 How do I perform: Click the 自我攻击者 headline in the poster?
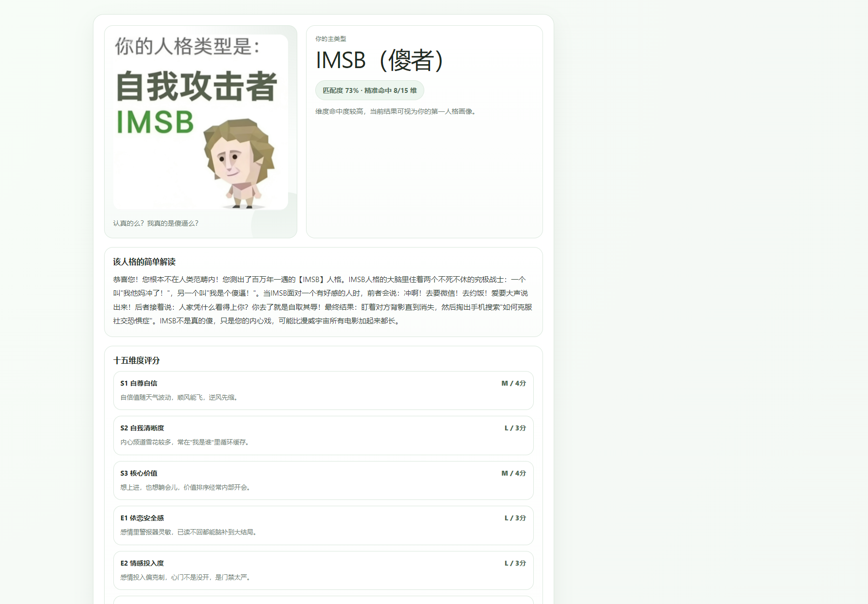click(197, 86)
